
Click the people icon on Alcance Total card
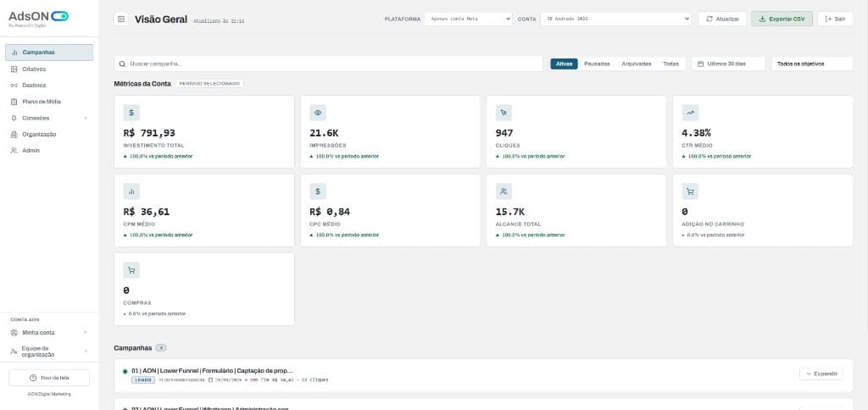click(504, 191)
